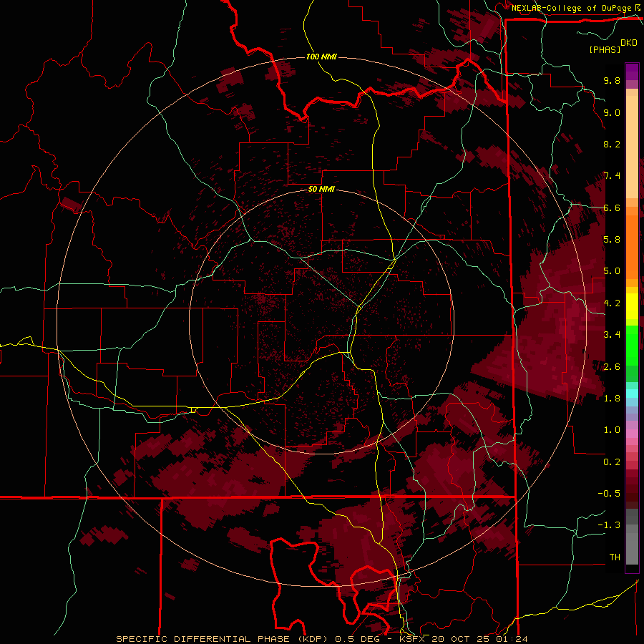The width and height of the screenshot is (644, 644).
Task: Click the NEXLAB-College of DuPage label
Action: point(571,8)
